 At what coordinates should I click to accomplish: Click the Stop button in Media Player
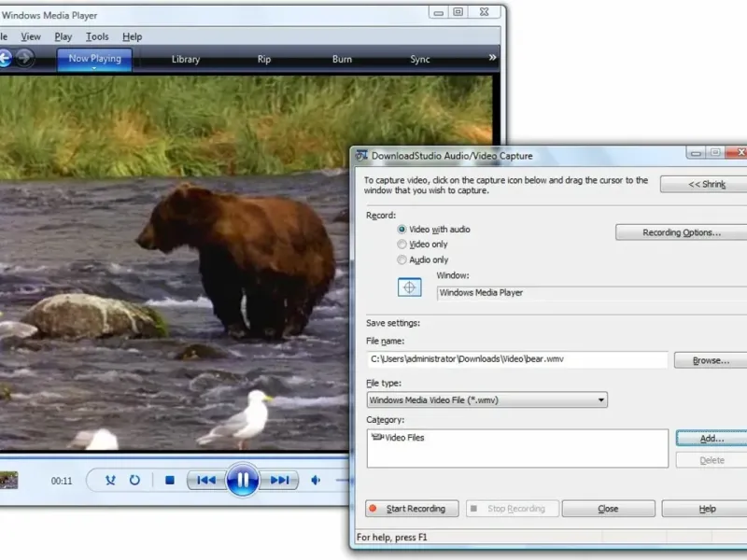(170, 480)
